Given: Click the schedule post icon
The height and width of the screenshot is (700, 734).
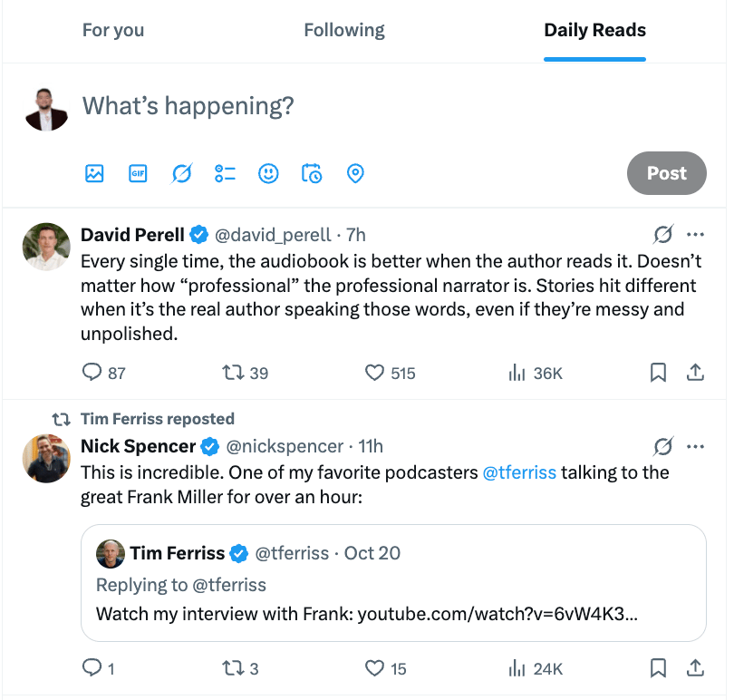Looking at the screenshot, I should pyautogui.click(x=312, y=173).
